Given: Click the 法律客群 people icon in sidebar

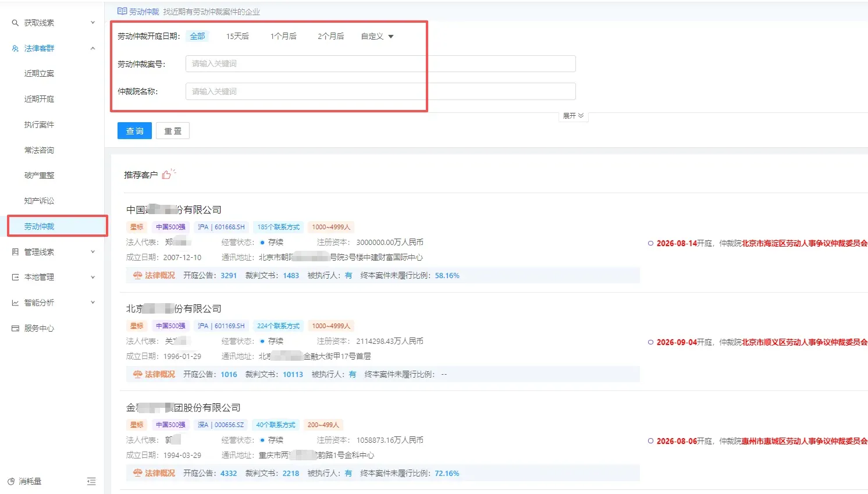Looking at the screenshot, I should 15,48.
